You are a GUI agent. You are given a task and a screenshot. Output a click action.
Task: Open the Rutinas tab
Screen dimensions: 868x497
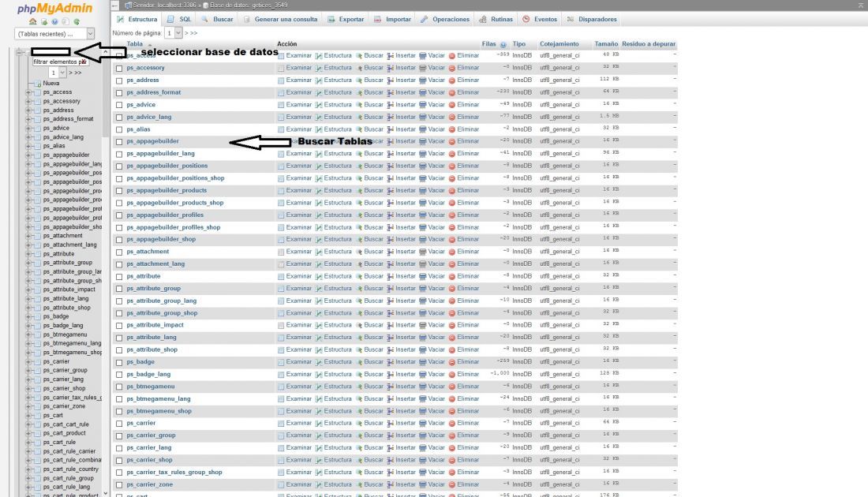(x=496, y=20)
